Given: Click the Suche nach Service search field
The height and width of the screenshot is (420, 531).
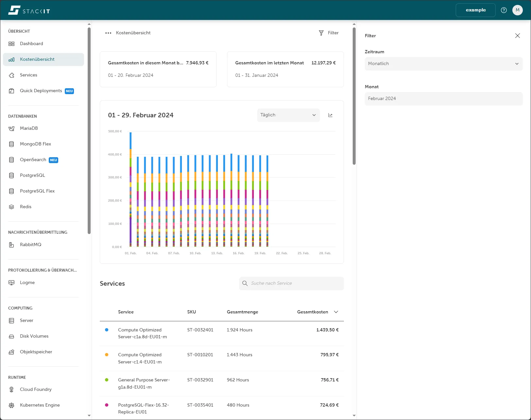Looking at the screenshot, I should tap(291, 283).
